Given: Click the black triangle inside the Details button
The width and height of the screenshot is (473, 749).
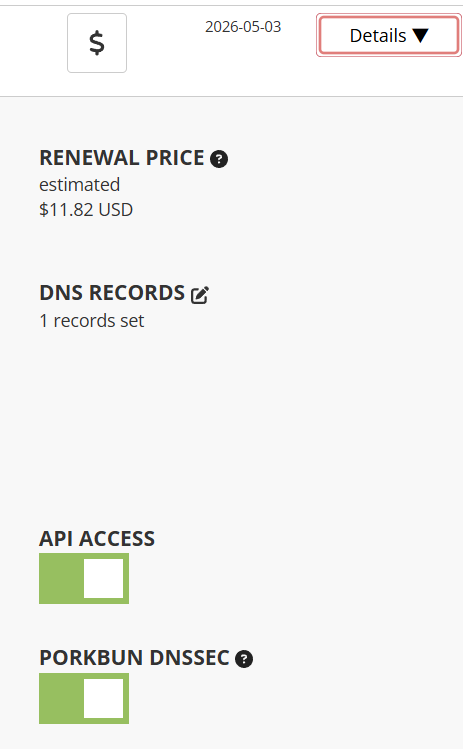Looking at the screenshot, I should tap(420, 35).
